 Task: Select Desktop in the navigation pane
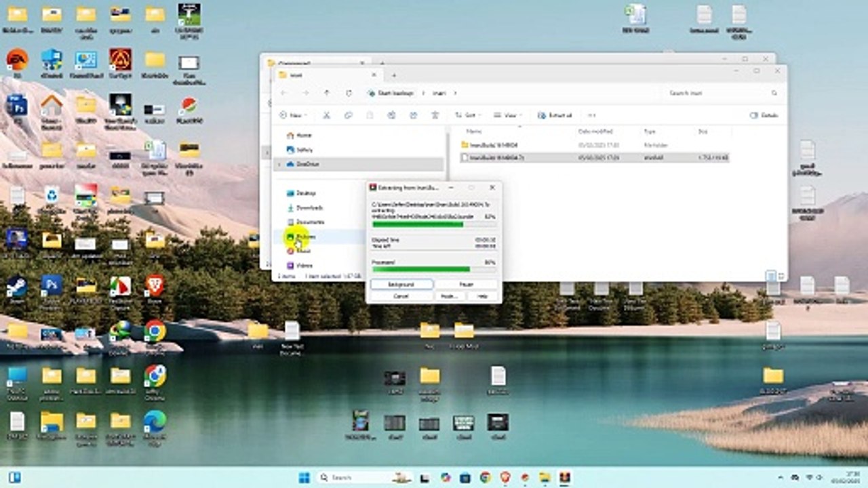(300, 193)
